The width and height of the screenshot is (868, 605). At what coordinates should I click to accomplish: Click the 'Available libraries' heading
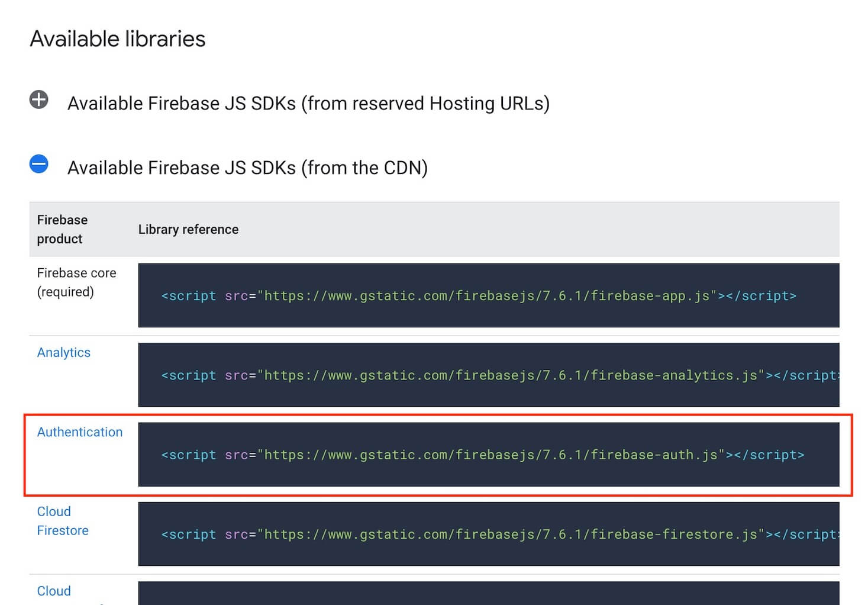coord(118,39)
